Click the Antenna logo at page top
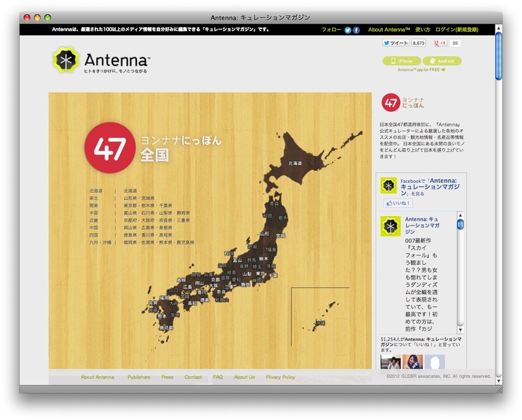 coord(100,60)
